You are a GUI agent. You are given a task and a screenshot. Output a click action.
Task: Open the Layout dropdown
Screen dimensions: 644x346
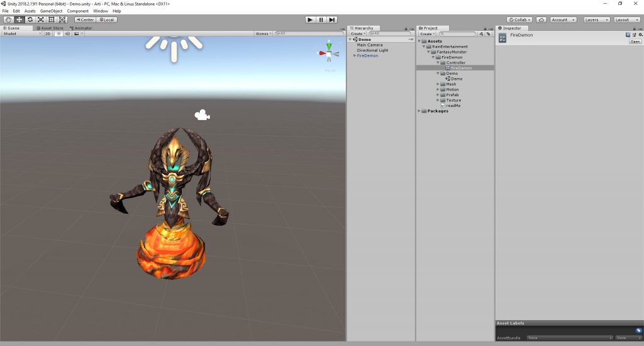(627, 20)
